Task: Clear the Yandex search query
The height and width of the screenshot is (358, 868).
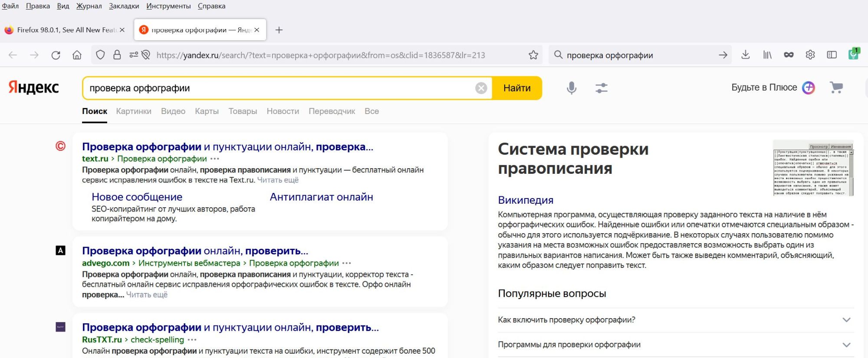Action: (x=481, y=88)
